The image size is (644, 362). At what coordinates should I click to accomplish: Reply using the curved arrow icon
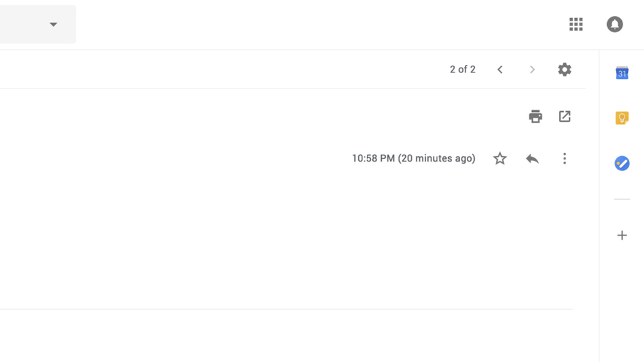[x=532, y=158]
